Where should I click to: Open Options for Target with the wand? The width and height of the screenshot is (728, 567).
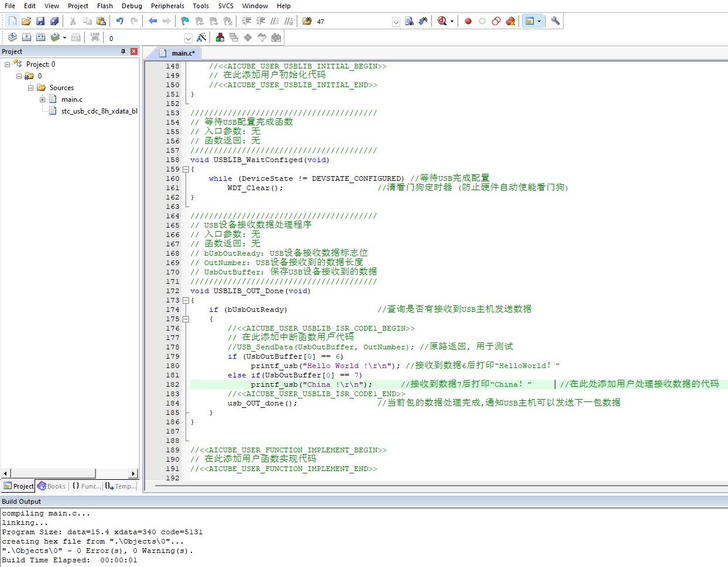201,37
